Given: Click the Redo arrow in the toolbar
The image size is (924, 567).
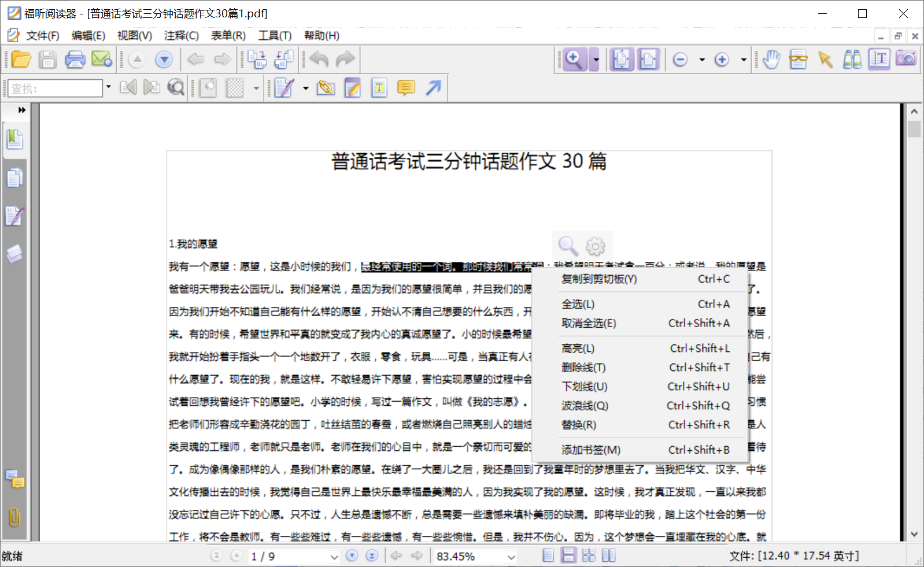Looking at the screenshot, I should (x=346, y=59).
